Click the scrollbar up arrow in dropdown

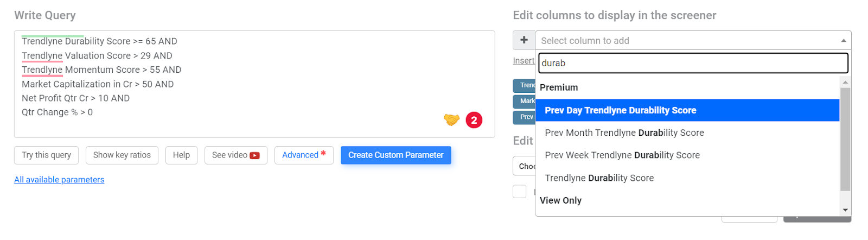point(845,82)
